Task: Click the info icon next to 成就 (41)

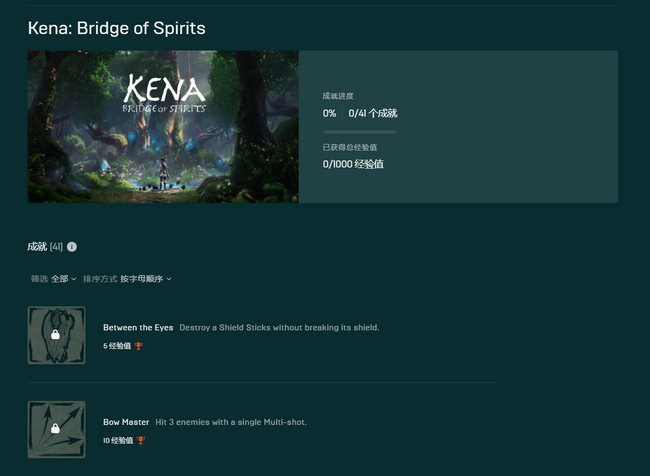Action: [x=72, y=247]
